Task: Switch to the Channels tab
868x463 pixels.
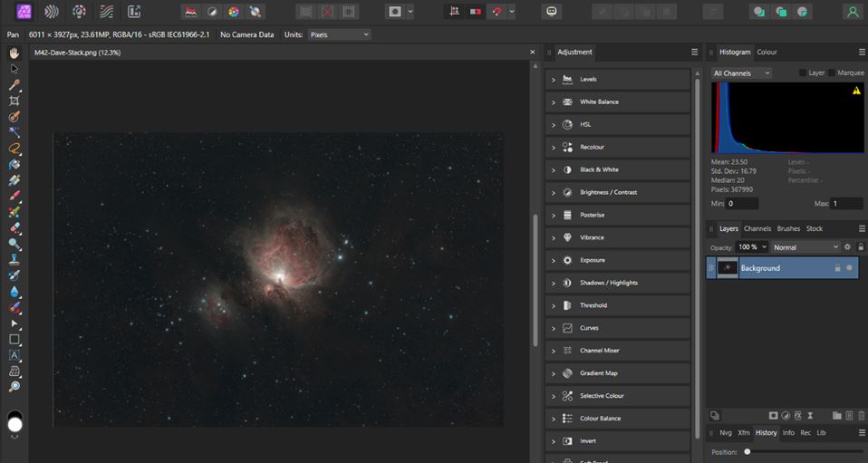Action: (757, 228)
